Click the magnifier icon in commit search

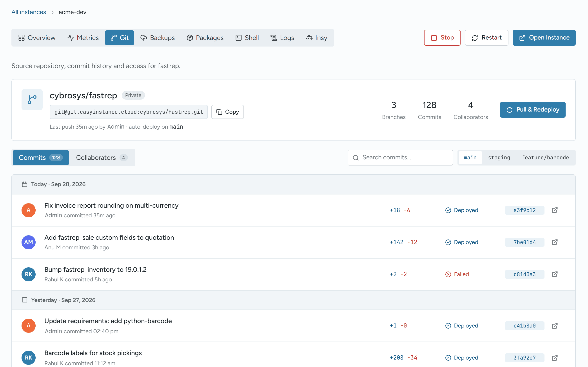[356, 158]
